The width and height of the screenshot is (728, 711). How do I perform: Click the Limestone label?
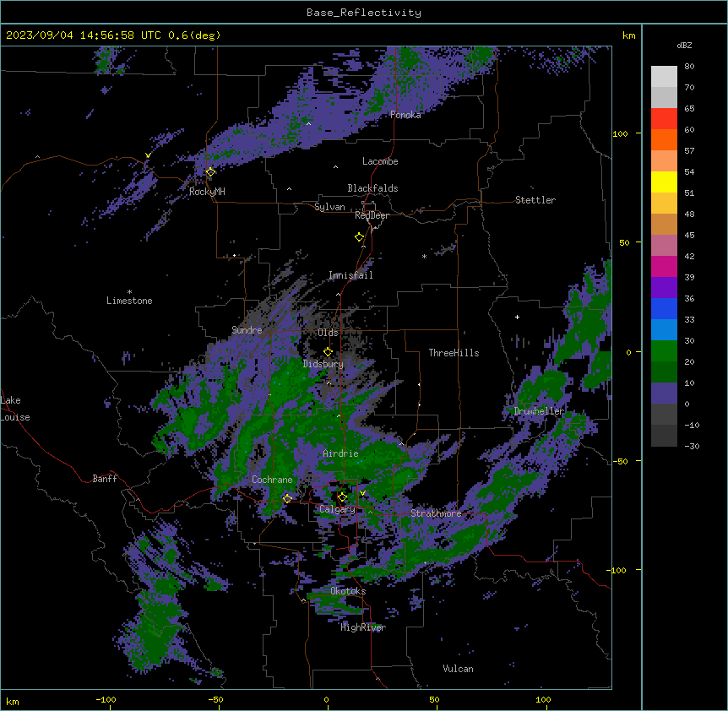(129, 301)
